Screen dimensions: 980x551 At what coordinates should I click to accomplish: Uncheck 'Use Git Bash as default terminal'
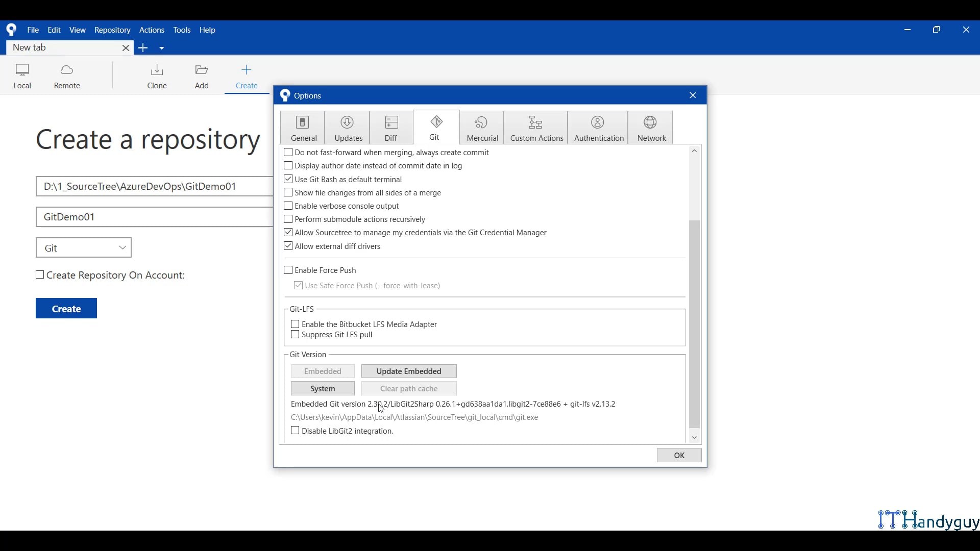(x=288, y=179)
